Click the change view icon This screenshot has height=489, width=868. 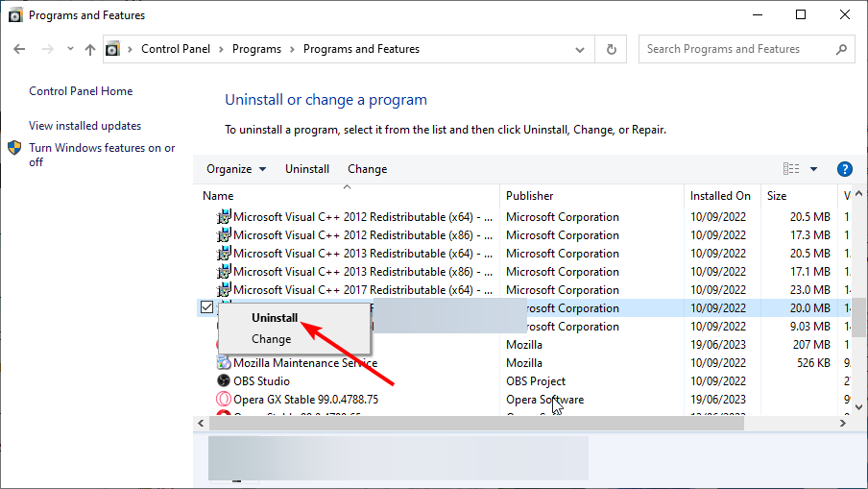click(791, 169)
